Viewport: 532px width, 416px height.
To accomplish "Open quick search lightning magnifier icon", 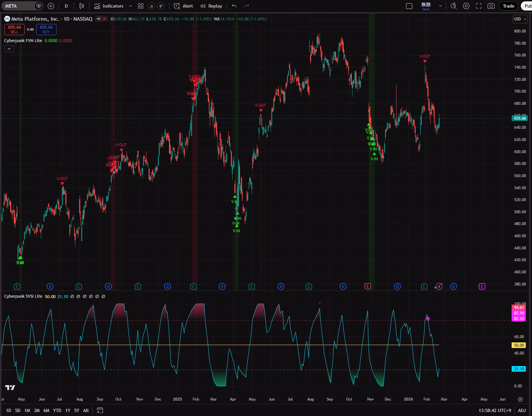I will (454, 6).
